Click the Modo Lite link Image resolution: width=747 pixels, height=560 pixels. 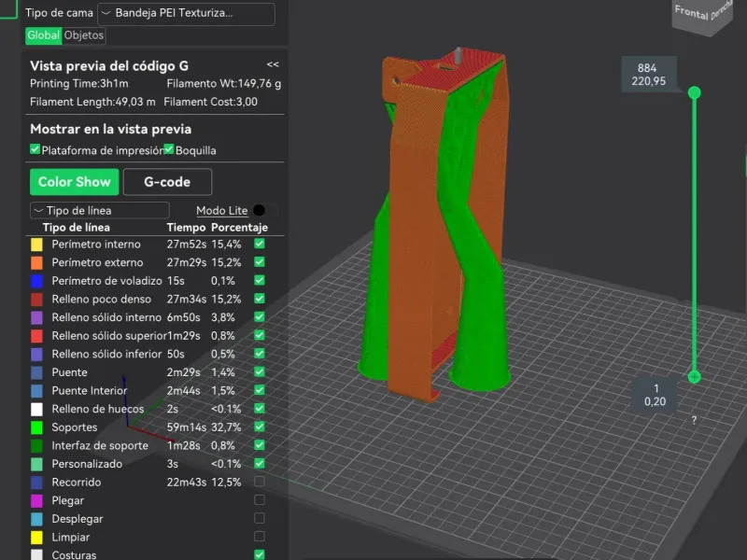click(222, 211)
